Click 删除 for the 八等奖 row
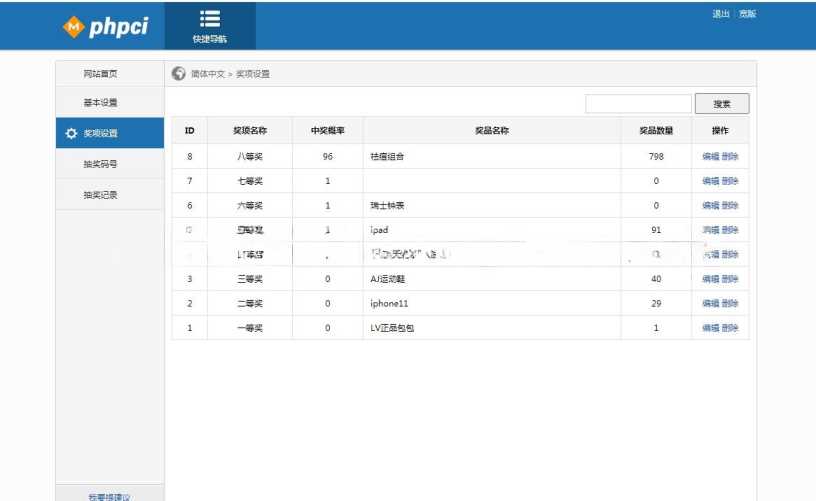Image resolution: width=816 pixels, height=501 pixels. [x=730, y=157]
